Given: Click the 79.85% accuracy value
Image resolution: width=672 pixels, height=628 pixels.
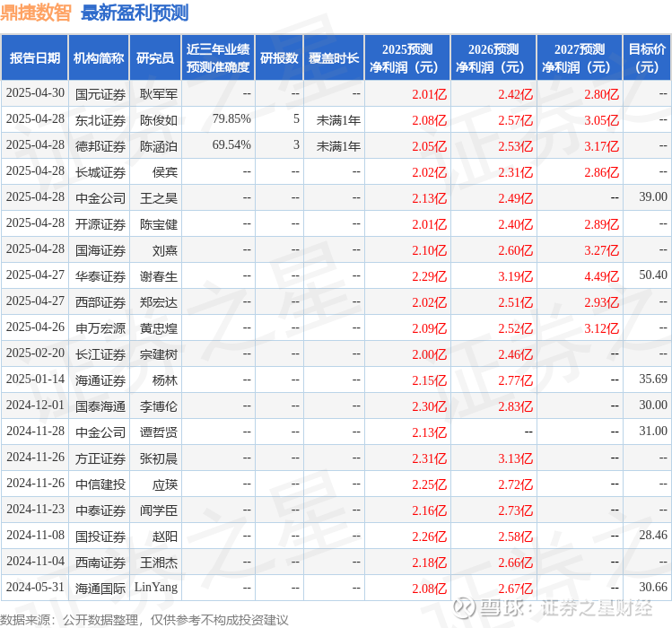Looking at the screenshot, I should click(231, 118).
